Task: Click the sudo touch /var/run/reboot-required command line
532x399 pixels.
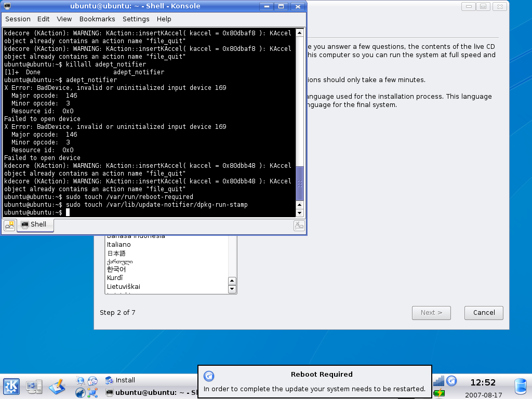Action: pos(99,197)
